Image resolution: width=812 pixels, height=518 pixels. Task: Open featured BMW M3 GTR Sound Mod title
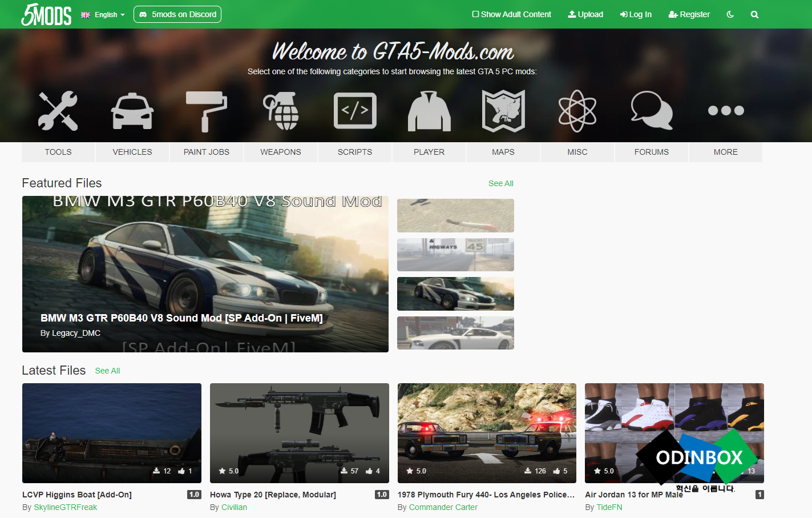(x=181, y=318)
